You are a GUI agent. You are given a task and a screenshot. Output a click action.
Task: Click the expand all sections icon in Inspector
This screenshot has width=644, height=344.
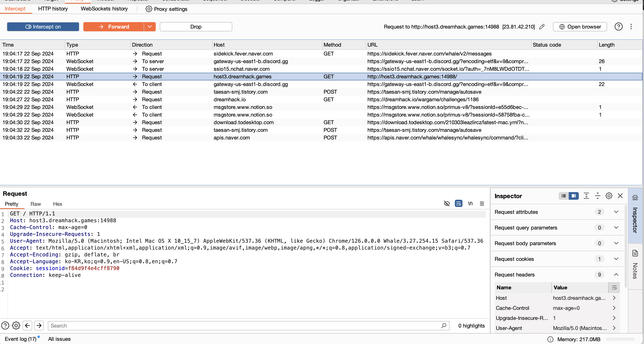(x=586, y=196)
